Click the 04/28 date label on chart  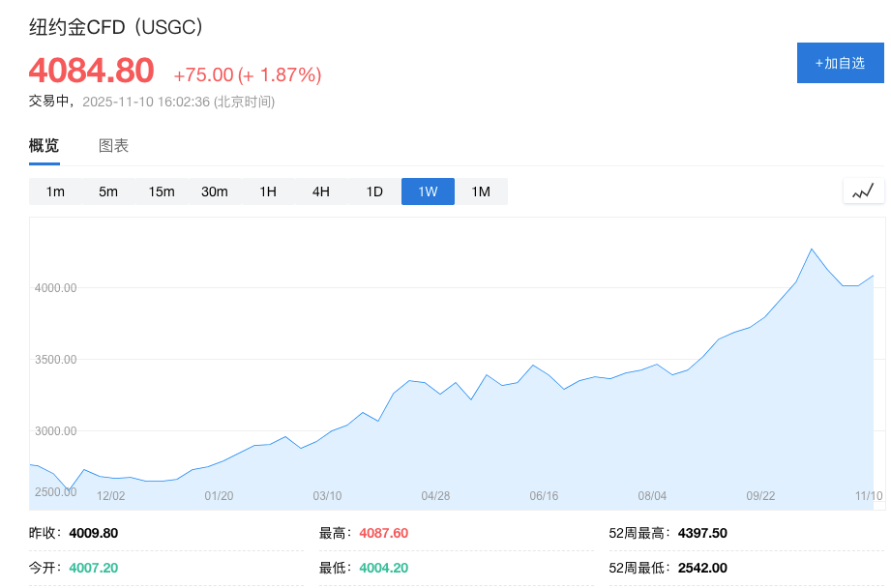(x=436, y=496)
